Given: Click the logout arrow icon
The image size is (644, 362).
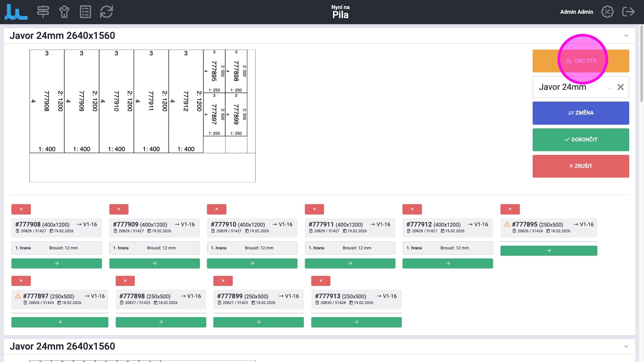Looking at the screenshot, I should (628, 12).
